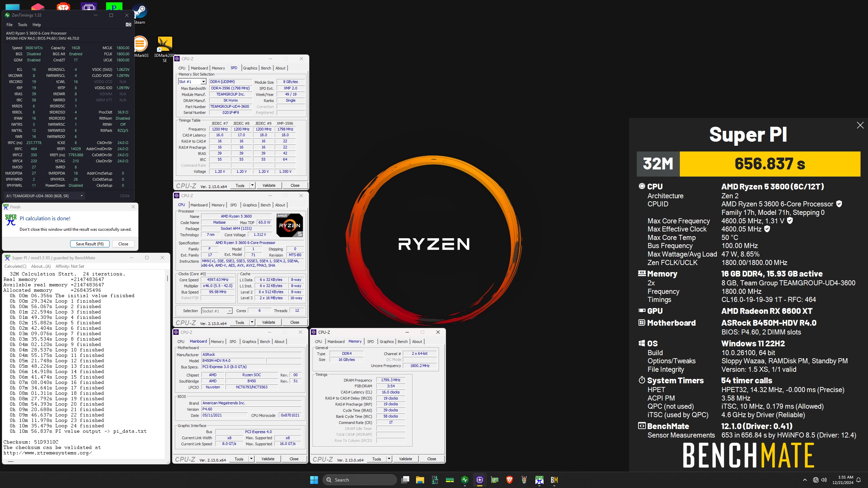Open ZenTimings File menu
This screenshot has height=488, width=868.
click(9, 25)
